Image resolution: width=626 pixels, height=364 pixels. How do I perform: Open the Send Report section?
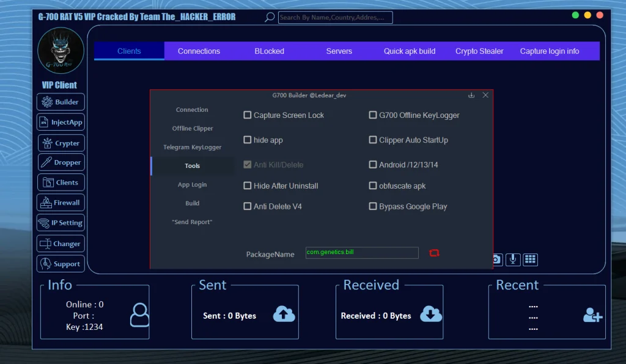(192, 222)
